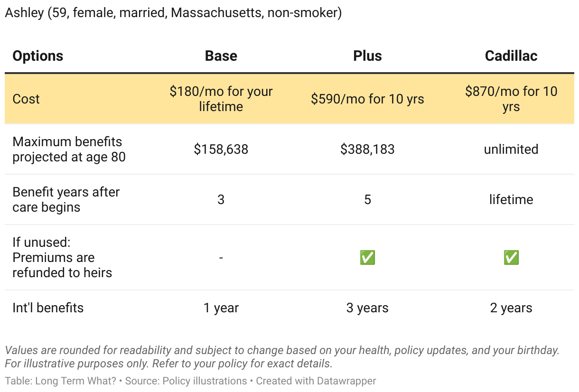Click the Options column header
The height and width of the screenshot is (392, 579).
click(38, 56)
